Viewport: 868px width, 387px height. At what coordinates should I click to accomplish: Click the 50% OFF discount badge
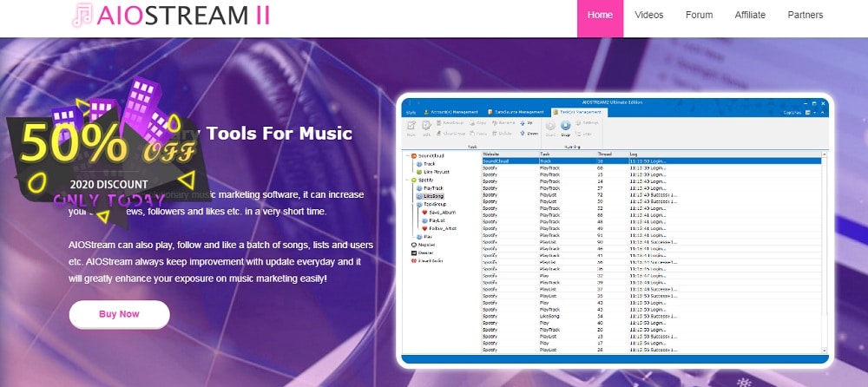108,152
